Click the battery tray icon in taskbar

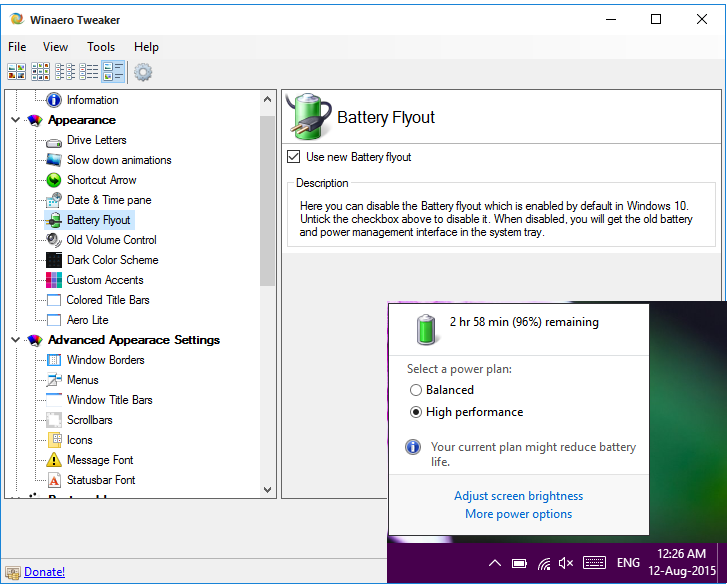(x=519, y=564)
